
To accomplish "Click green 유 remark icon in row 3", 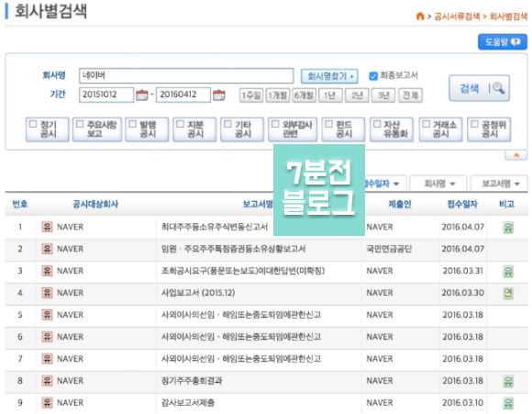I will click(508, 272).
